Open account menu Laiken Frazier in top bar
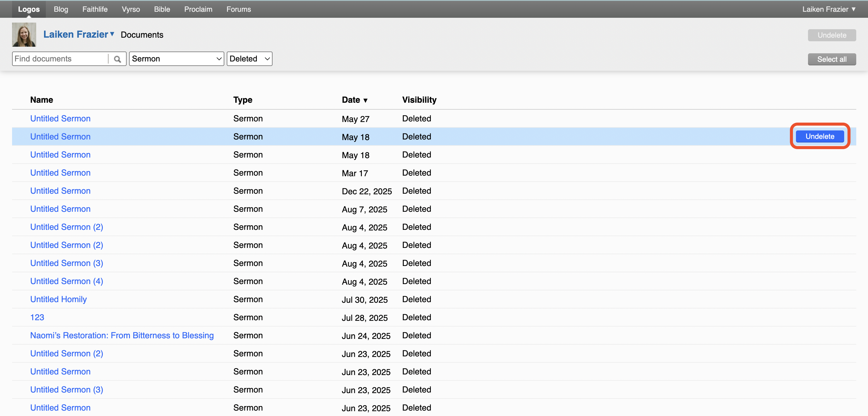 pos(829,9)
